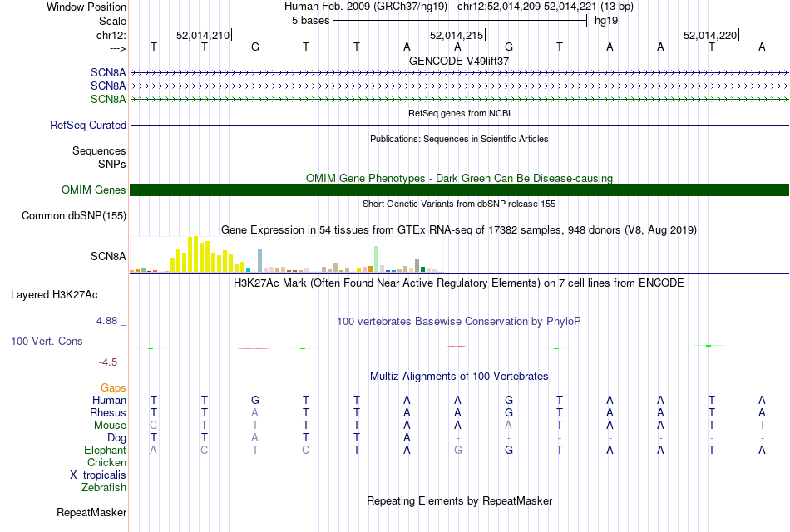Open the Layered H3K27Ac track label
The image size is (790, 532).
[54, 295]
